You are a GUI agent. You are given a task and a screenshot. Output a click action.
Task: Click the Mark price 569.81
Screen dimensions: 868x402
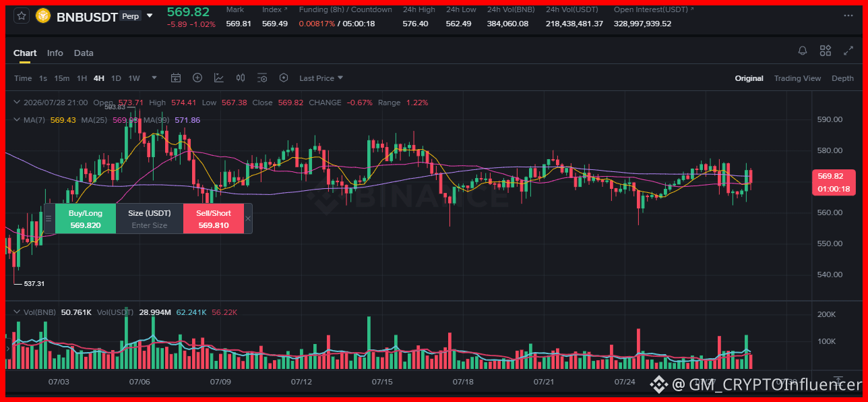239,24
